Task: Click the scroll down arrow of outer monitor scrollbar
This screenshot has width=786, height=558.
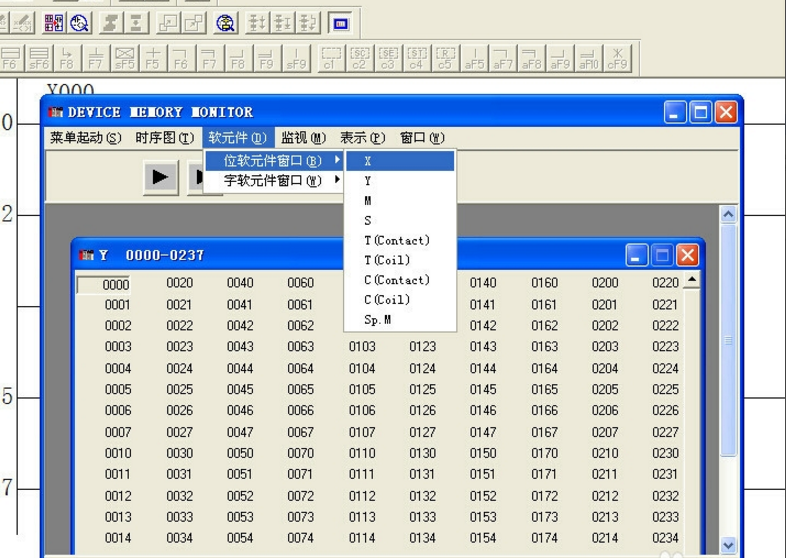Action: coord(728,545)
